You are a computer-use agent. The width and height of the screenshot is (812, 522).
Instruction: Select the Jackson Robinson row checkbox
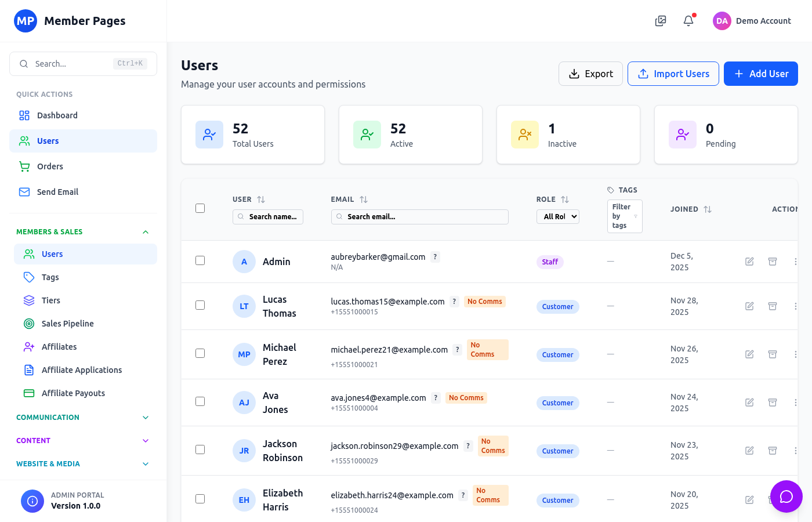[x=200, y=449]
